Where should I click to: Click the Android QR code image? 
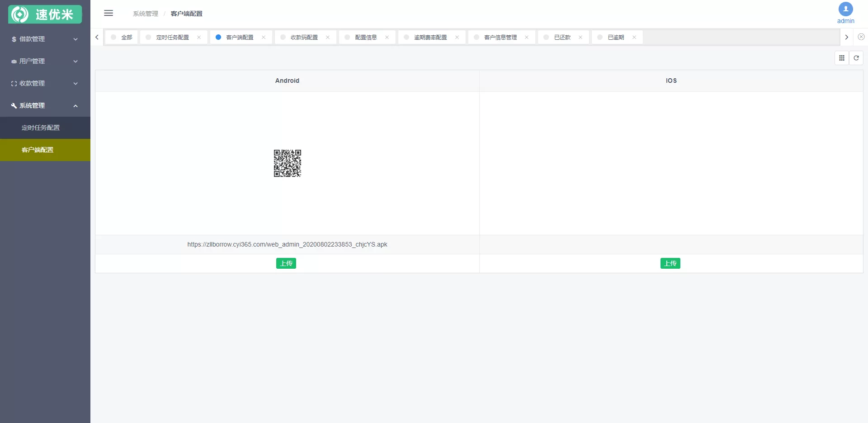(288, 163)
